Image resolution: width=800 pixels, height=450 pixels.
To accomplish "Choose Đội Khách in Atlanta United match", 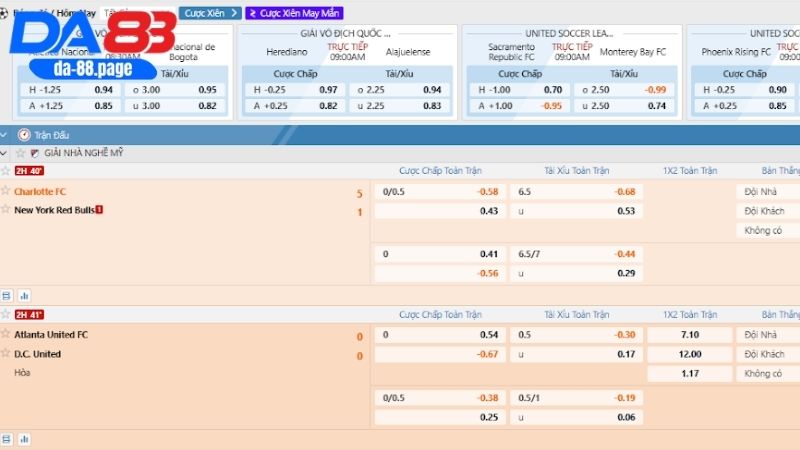I will [x=768, y=354].
